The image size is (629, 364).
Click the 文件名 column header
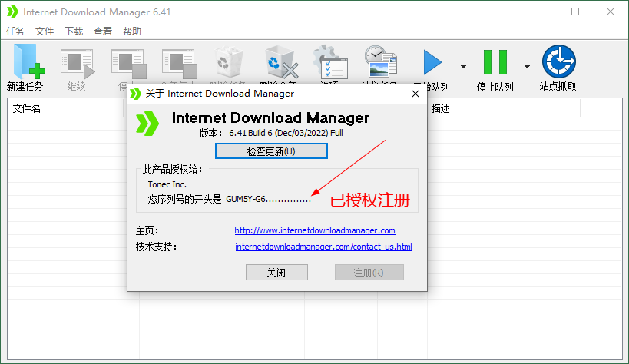27,108
